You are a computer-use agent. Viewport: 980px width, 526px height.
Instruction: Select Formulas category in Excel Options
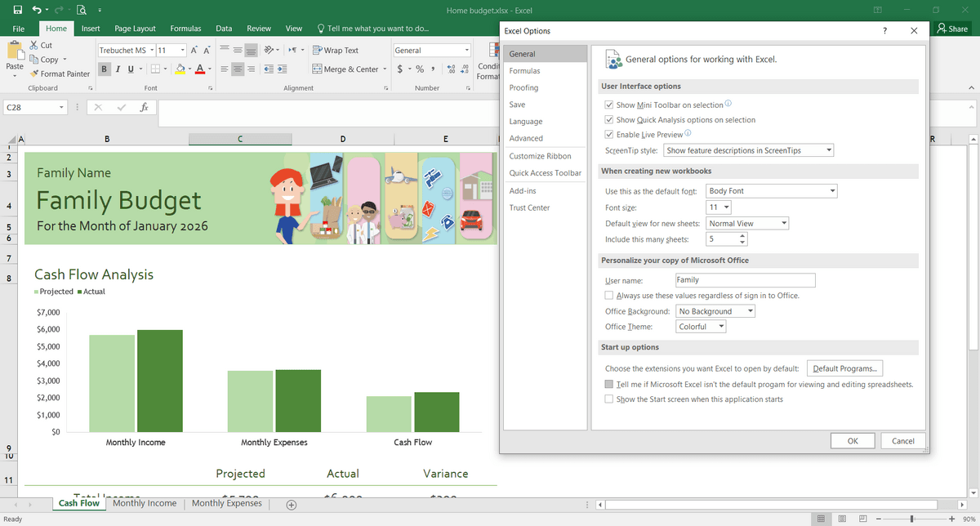point(545,71)
